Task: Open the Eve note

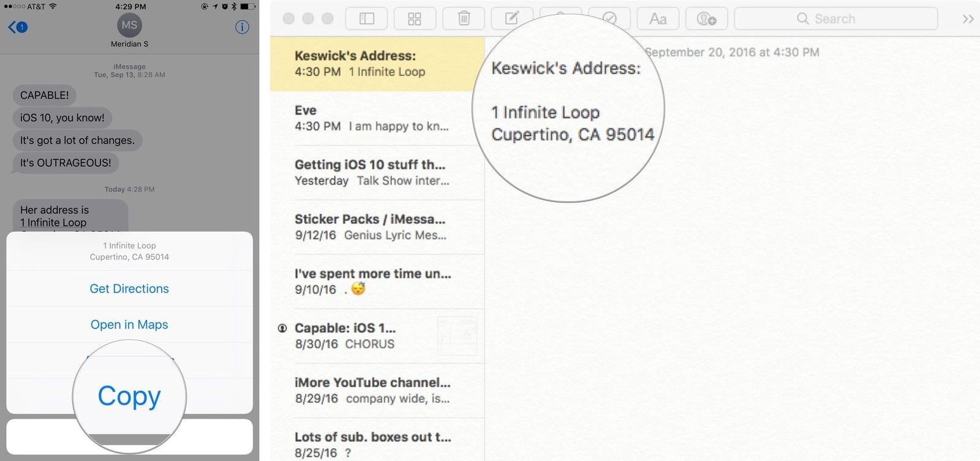Action: tap(377, 118)
